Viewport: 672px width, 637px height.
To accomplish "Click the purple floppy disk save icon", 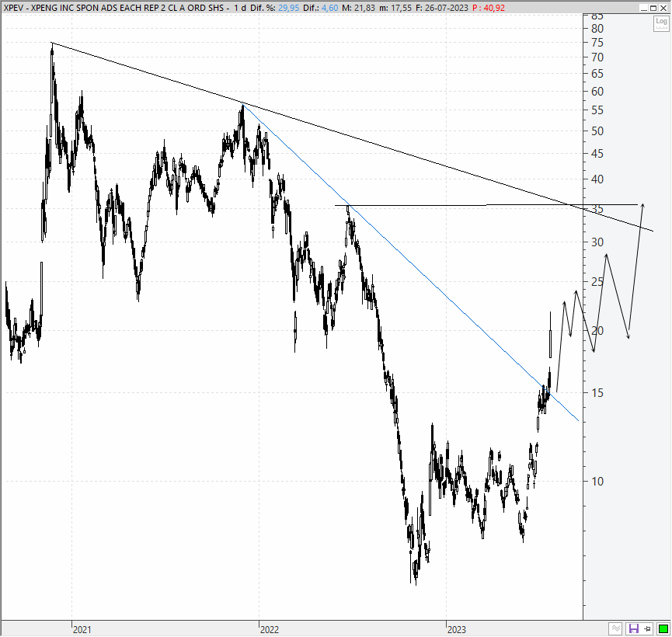I will pos(633,629).
